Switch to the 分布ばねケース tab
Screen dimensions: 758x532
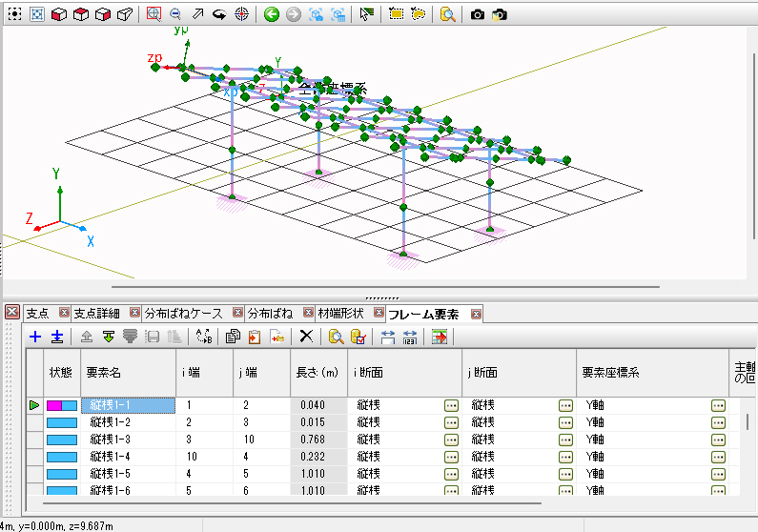[183, 313]
